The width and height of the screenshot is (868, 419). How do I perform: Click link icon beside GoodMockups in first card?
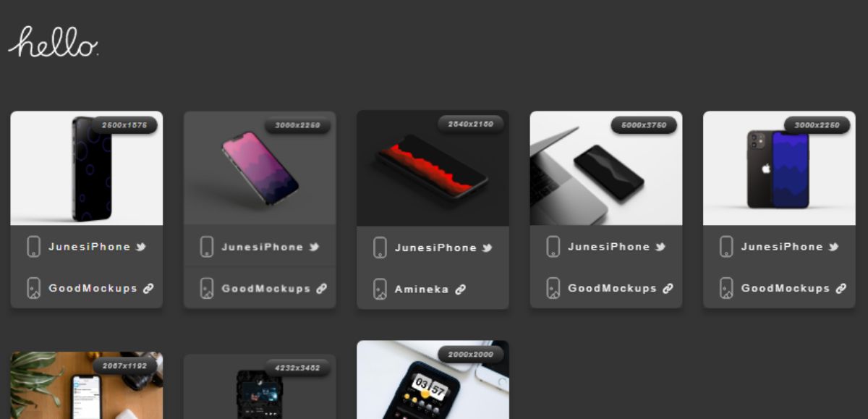(x=148, y=288)
